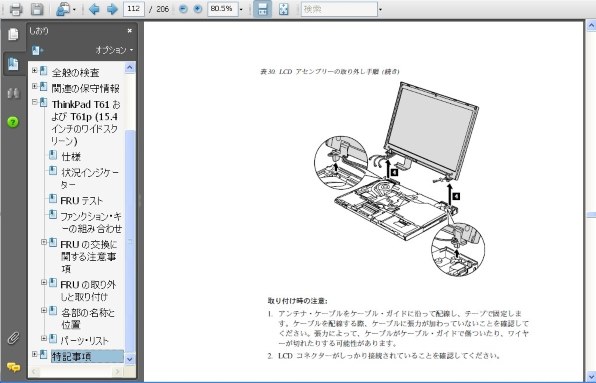Select the 仕様 bookmark entry

click(x=71, y=156)
